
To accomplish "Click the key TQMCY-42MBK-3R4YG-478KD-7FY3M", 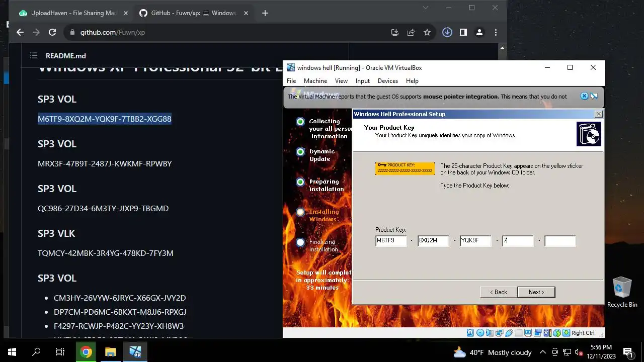I will point(106,253).
